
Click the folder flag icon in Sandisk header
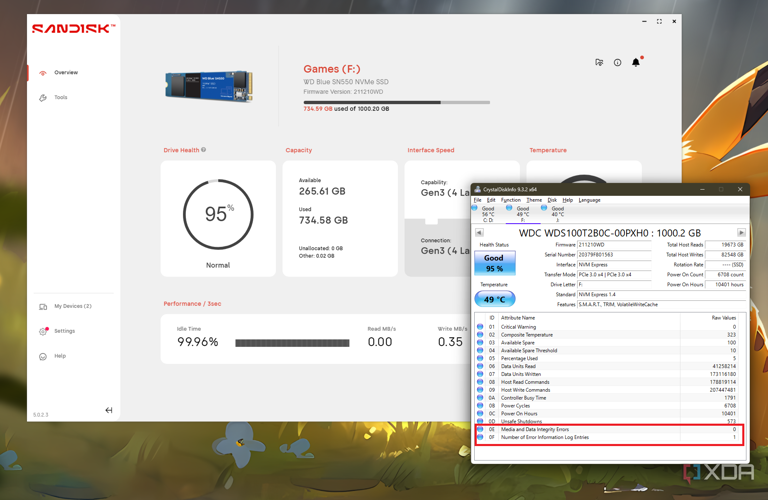coord(599,62)
